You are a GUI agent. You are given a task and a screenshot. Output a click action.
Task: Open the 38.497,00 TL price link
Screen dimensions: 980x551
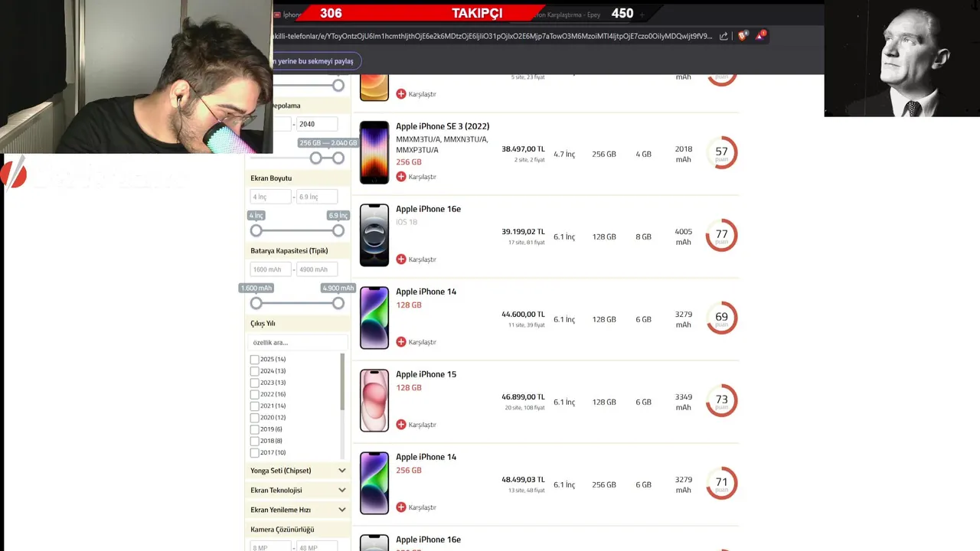pos(523,149)
